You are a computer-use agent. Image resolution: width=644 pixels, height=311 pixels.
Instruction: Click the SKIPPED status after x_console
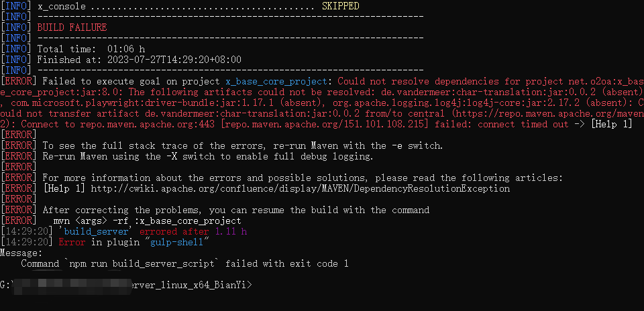(x=340, y=6)
